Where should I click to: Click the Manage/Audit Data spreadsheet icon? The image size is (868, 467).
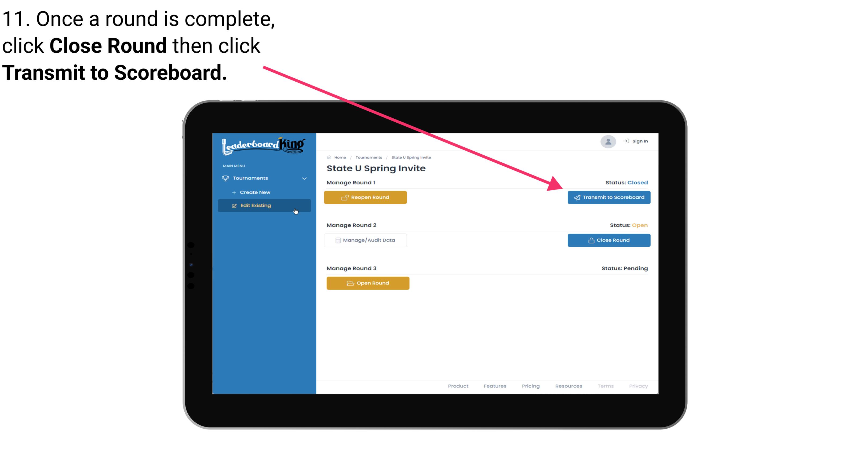coord(337,240)
